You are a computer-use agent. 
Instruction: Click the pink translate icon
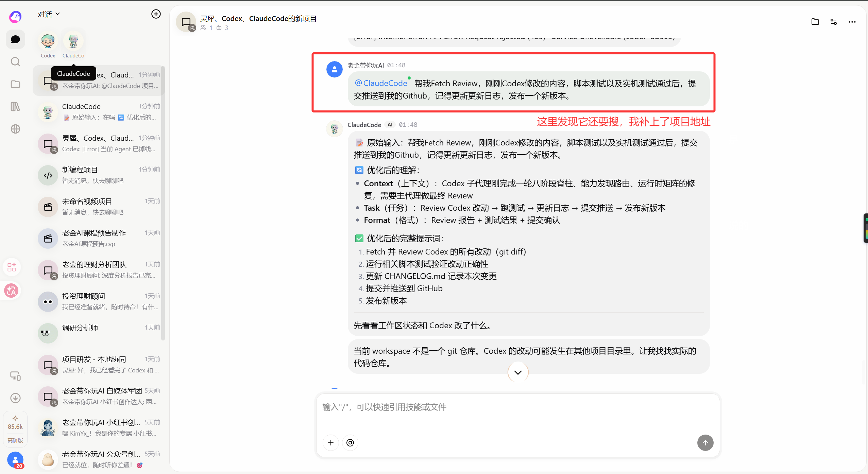tap(11, 291)
